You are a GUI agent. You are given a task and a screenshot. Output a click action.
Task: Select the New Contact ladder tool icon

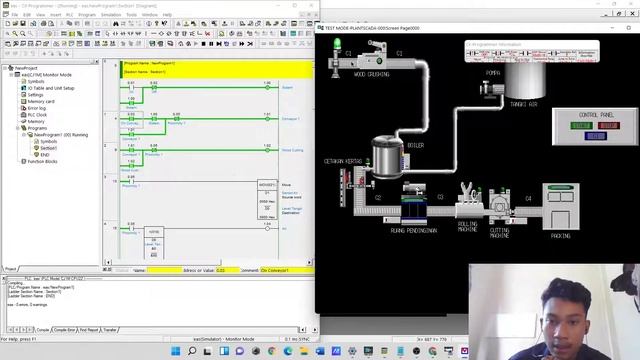[x=116, y=33]
